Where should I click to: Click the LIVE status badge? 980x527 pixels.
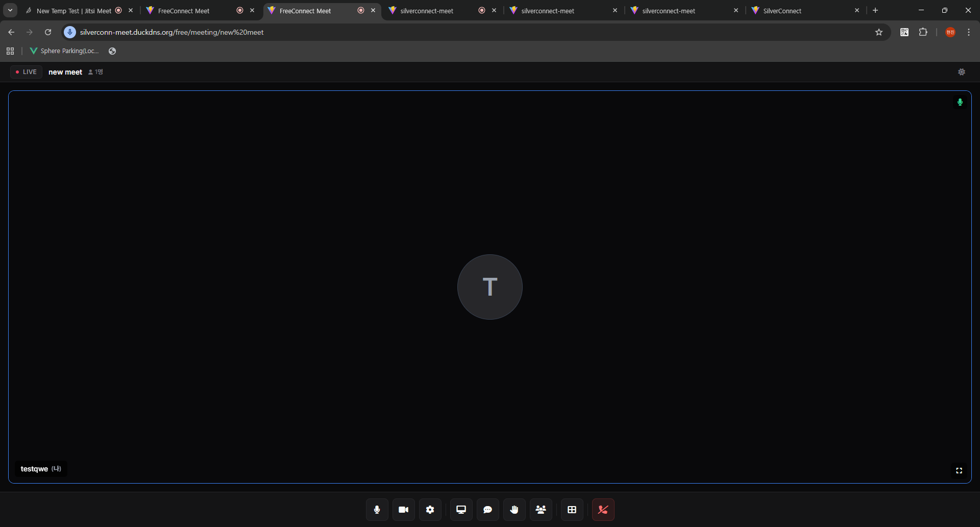click(x=26, y=72)
